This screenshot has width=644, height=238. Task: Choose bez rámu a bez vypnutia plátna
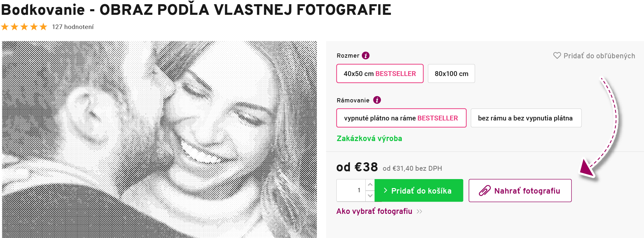[526, 118]
